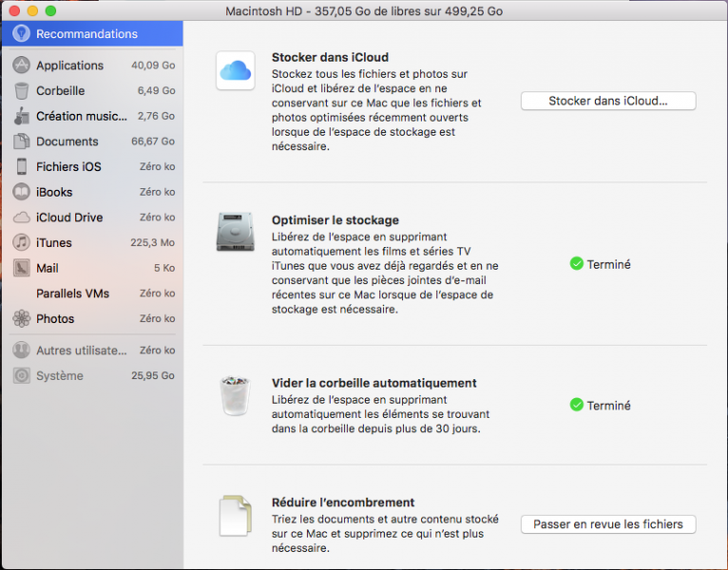Image resolution: width=728 pixels, height=570 pixels.
Task: Click green checkmark next to Vider la corbeille Terminé
Action: pos(576,405)
